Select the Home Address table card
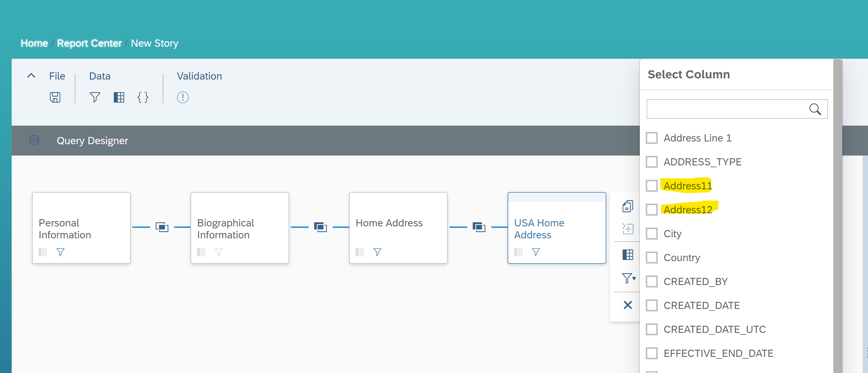Screen dimensions: 868x373 point(398,228)
